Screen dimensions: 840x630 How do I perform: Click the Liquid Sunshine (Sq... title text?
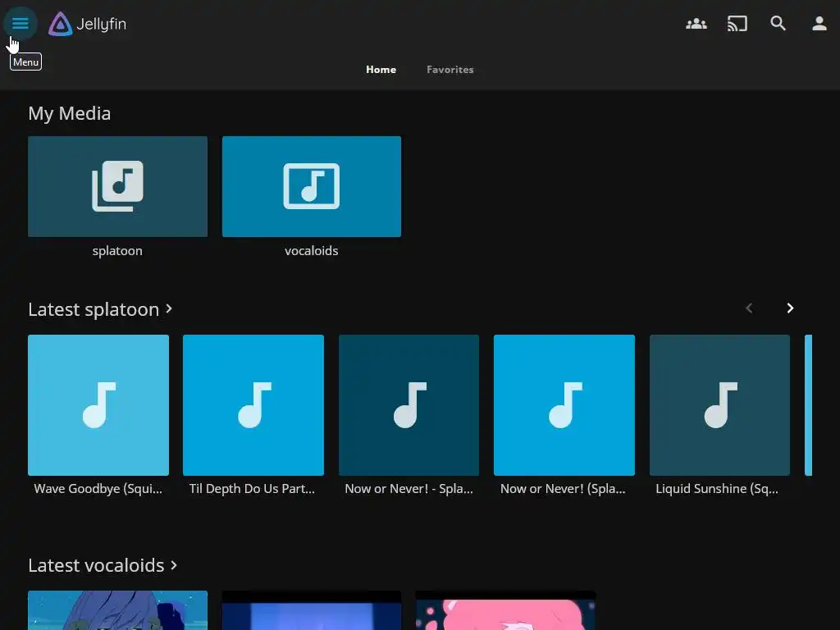pos(717,489)
